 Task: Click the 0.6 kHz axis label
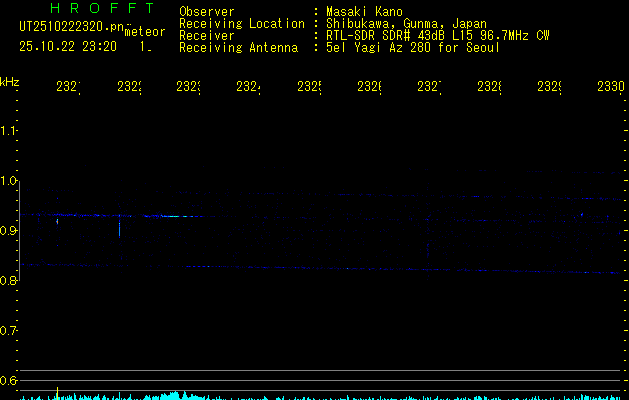(x=9, y=380)
